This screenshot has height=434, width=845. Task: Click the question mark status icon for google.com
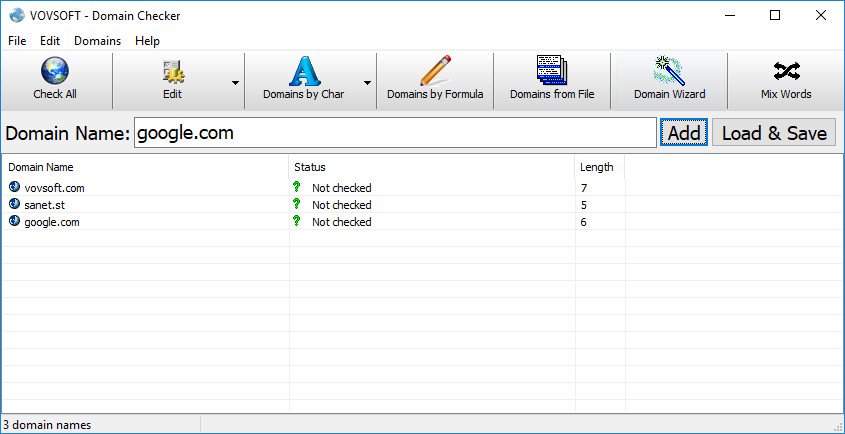coord(296,221)
